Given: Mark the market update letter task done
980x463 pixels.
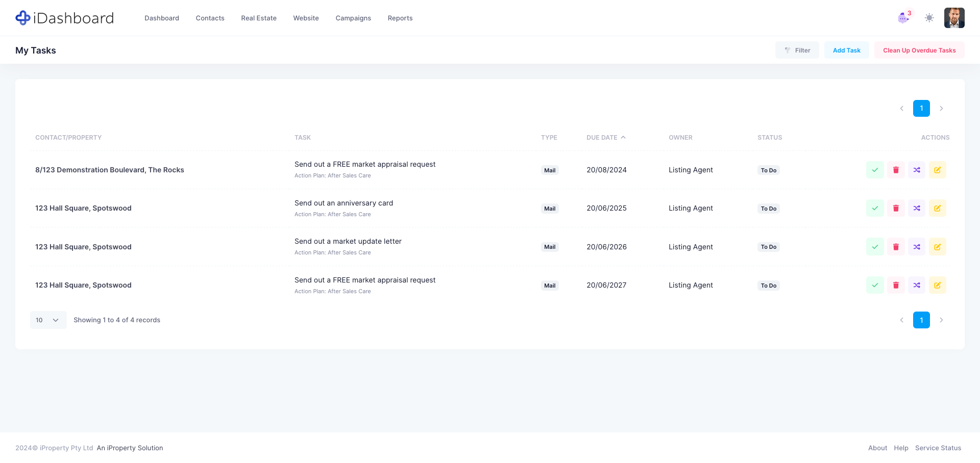Looking at the screenshot, I should tap(875, 247).
